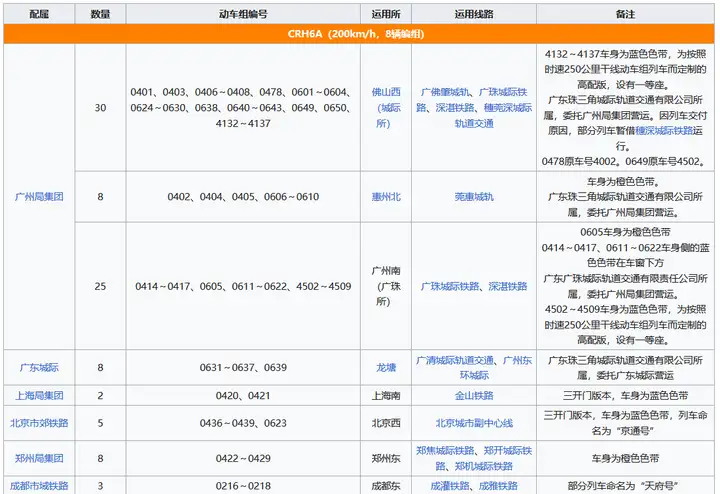Select the 上海南 depot cell
This screenshot has width=720, height=494.
click(x=386, y=395)
